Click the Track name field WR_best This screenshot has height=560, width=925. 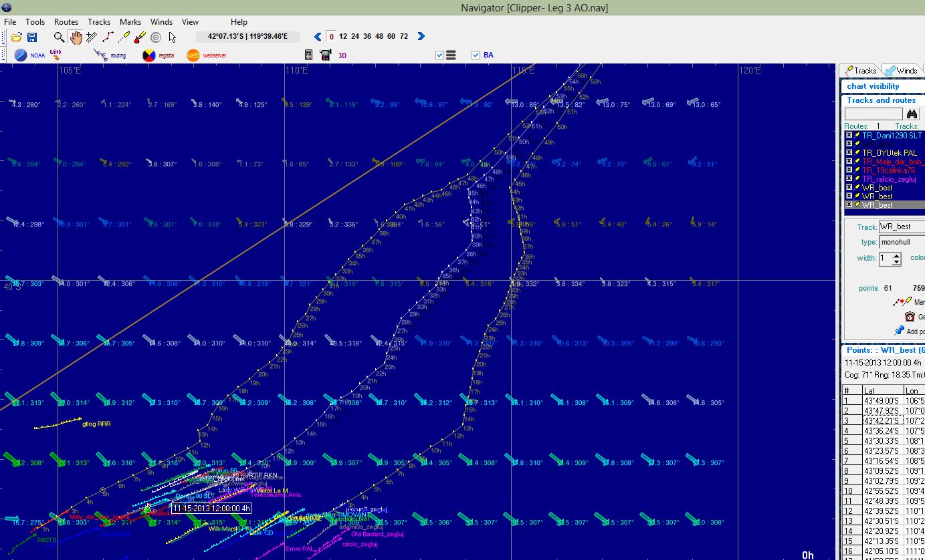pos(902,227)
